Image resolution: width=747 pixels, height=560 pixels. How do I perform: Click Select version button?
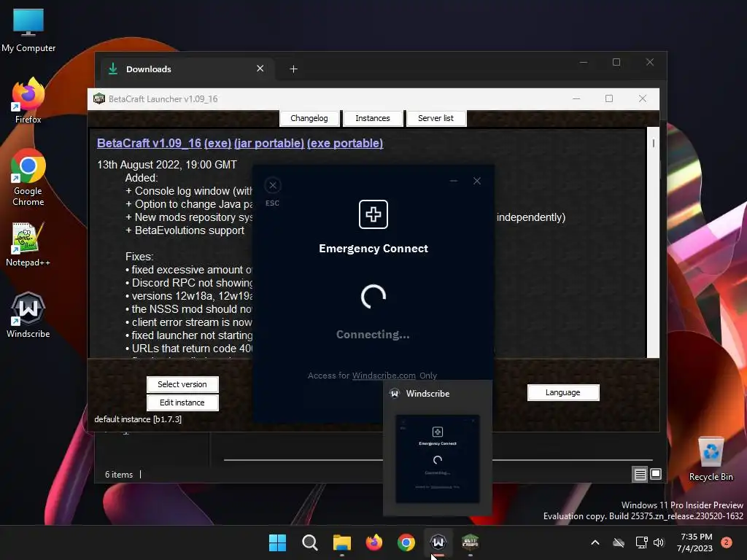(182, 384)
